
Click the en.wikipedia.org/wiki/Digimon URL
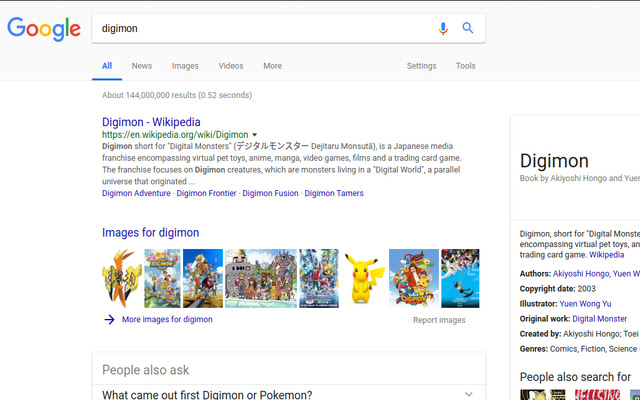click(175, 135)
